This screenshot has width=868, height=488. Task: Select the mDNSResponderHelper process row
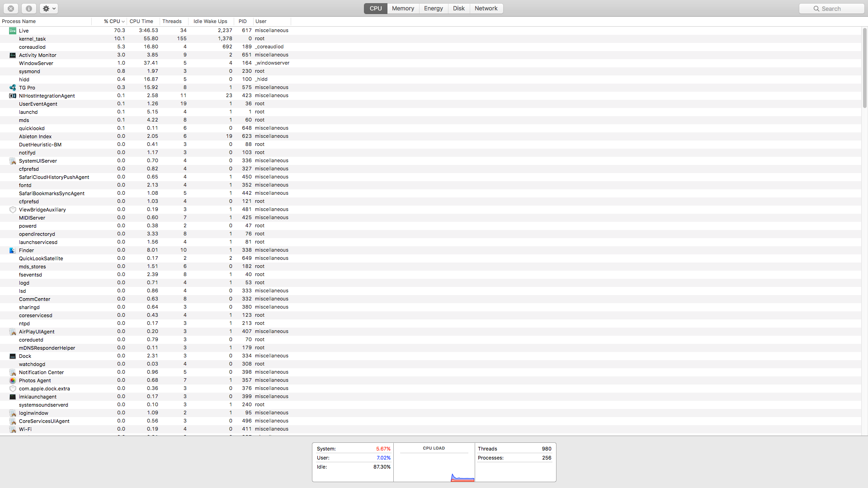430,348
